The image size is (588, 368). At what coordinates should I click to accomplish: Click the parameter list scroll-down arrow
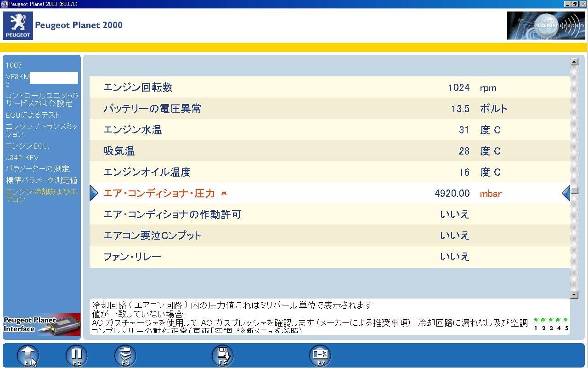574,295
